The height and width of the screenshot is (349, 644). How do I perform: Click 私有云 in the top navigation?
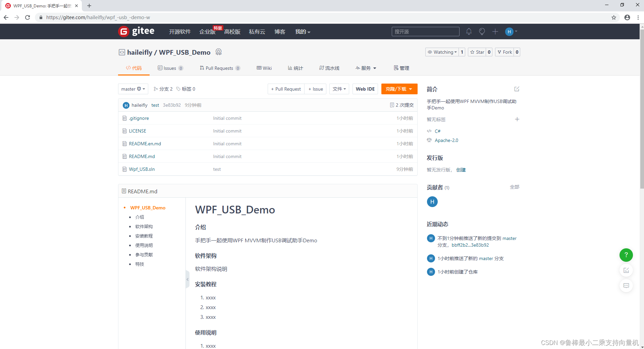[257, 32]
